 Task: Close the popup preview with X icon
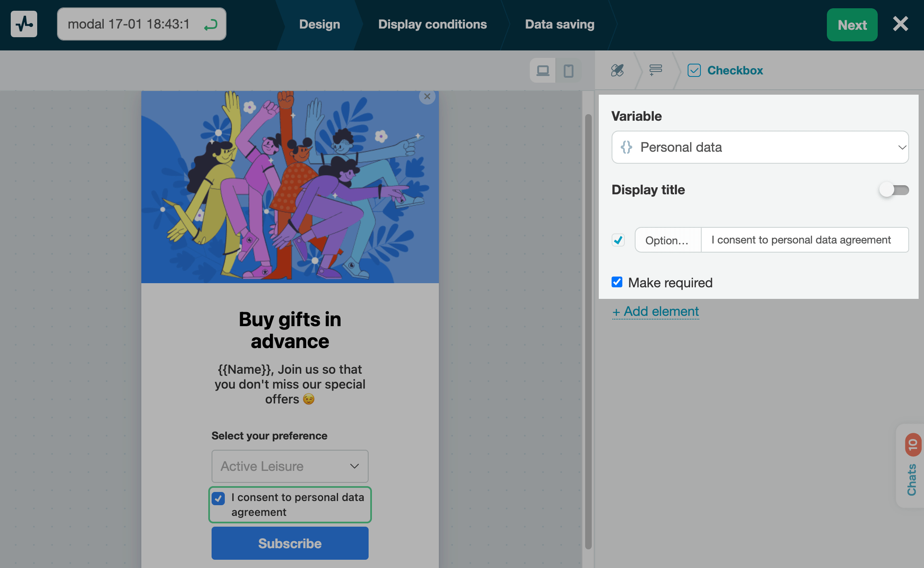427,97
